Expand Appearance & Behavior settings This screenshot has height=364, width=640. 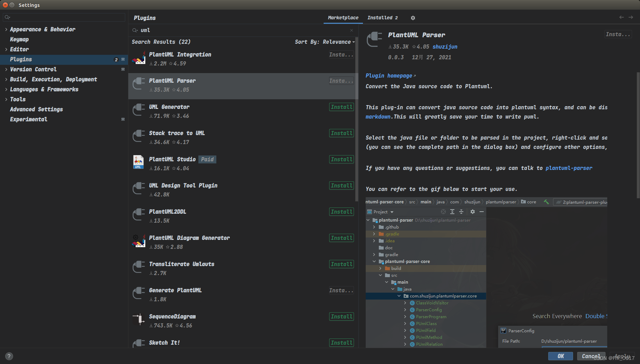[x=6, y=30]
